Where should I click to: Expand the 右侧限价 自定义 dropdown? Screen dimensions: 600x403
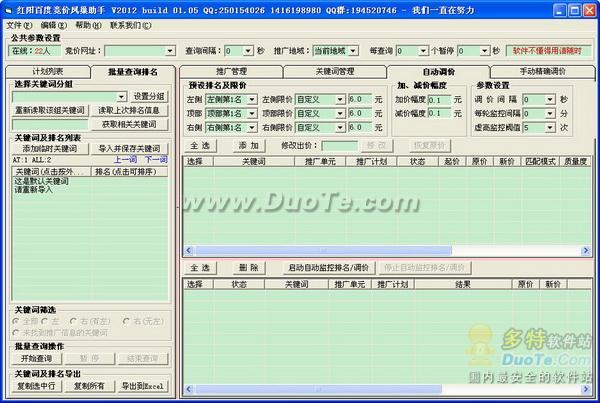point(340,128)
